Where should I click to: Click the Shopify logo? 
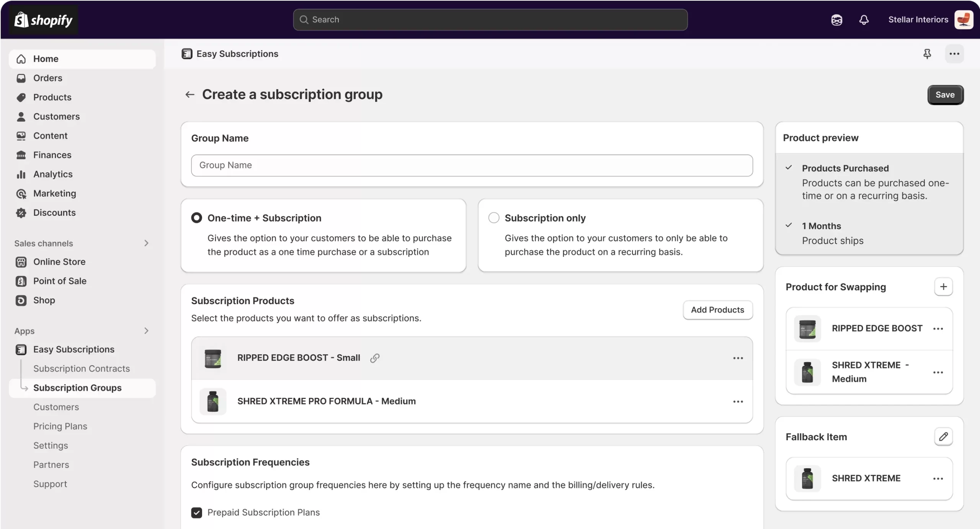43,20
